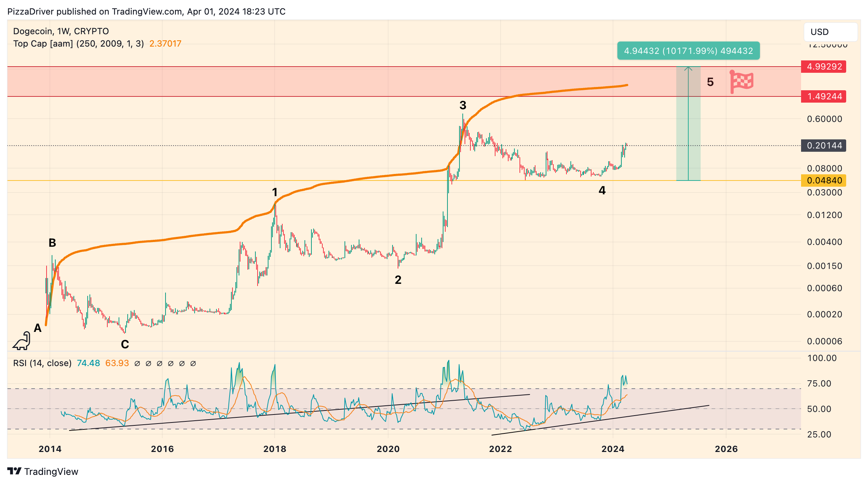Click the 0.03000 price axis label
This screenshot has height=484, width=868.
[825, 193]
